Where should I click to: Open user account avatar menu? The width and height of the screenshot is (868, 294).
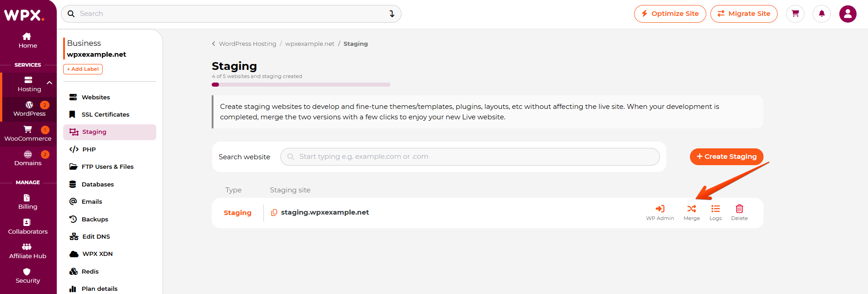[x=848, y=14]
